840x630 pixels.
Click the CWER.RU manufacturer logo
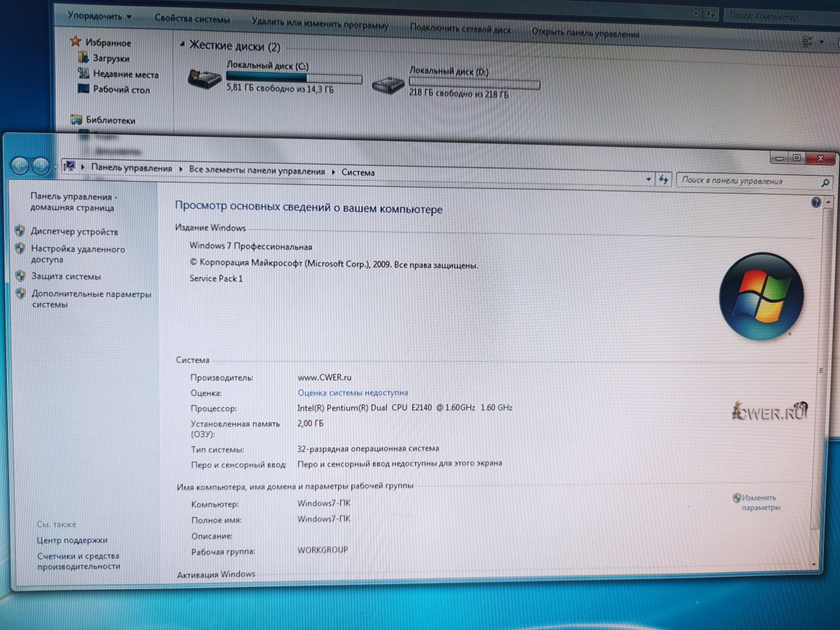click(770, 411)
